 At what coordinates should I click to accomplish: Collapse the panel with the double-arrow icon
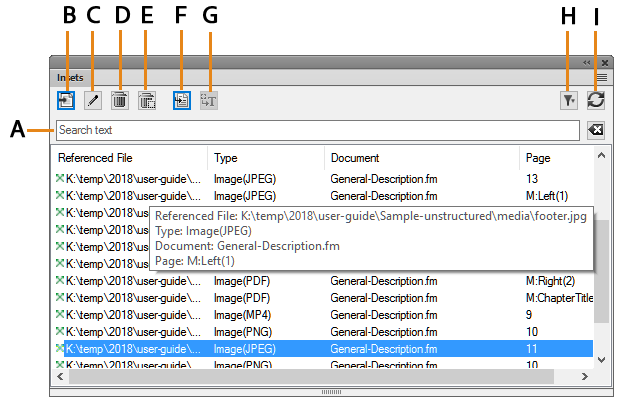(587, 62)
